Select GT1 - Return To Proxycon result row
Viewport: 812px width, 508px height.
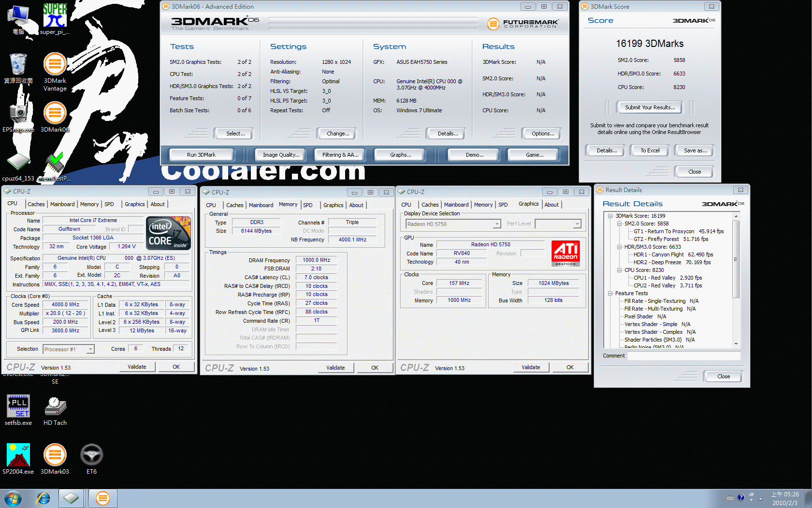coord(679,231)
